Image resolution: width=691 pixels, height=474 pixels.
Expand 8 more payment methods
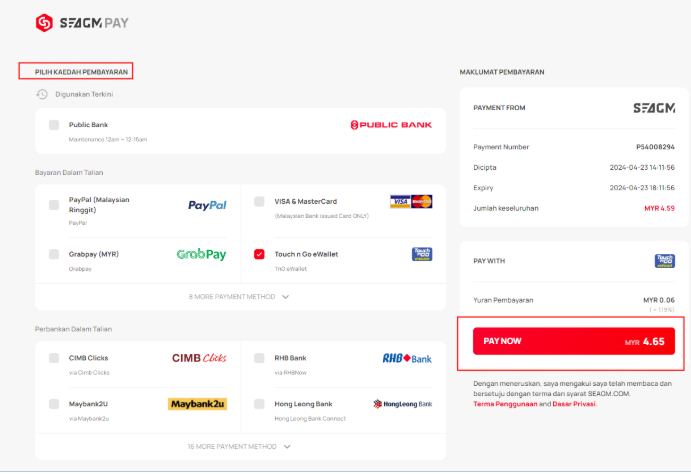coord(240,297)
